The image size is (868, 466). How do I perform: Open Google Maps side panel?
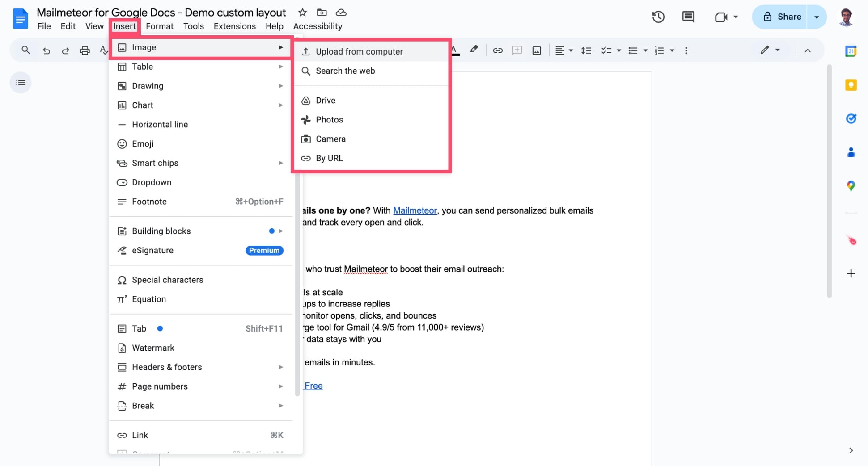(x=851, y=186)
